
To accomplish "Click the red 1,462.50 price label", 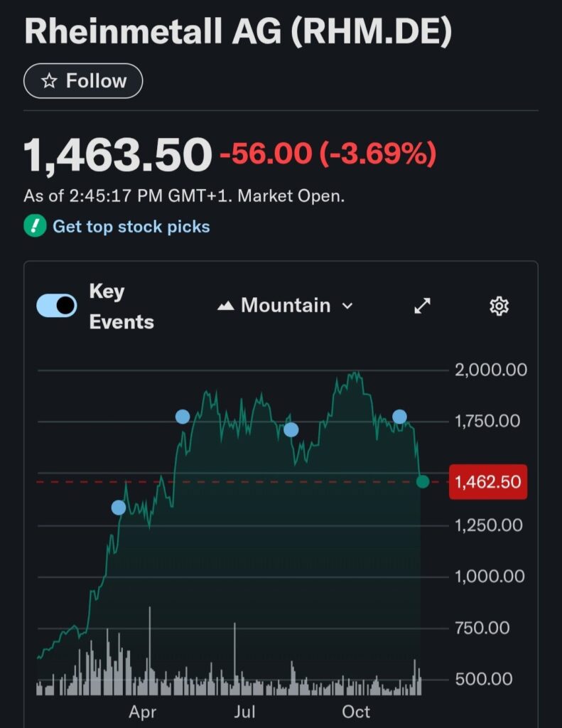I will coord(488,482).
